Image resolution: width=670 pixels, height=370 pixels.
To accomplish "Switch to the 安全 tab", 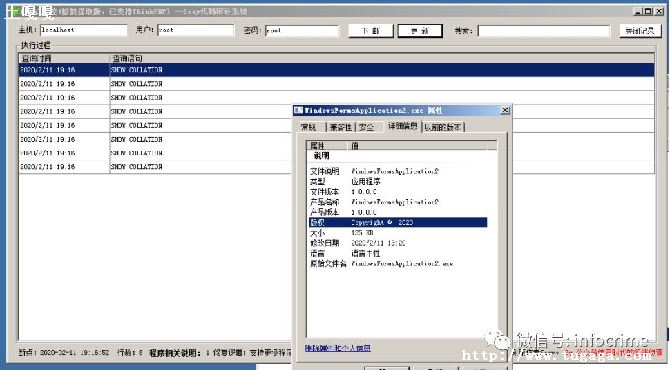I will [x=366, y=127].
